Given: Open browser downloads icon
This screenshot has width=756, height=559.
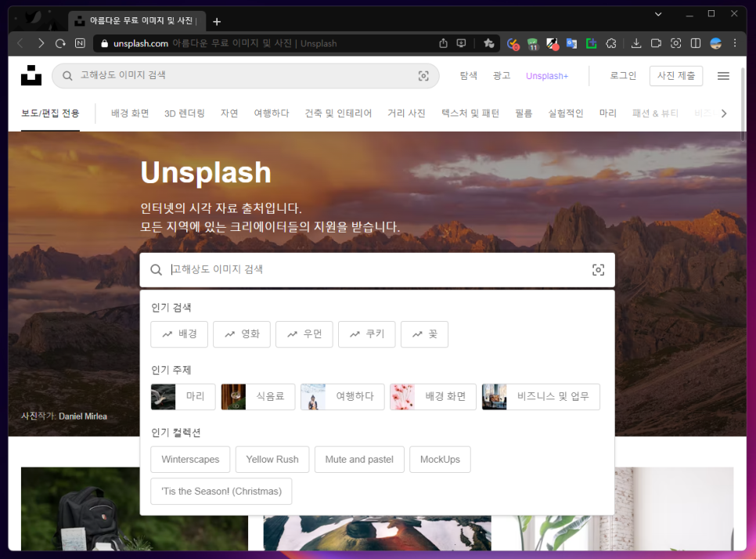Looking at the screenshot, I should coord(636,43).
